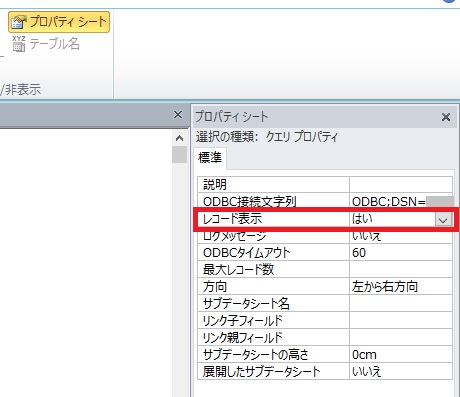The image size is (460, 397).
Task: Click the 最大レコード数 value field
Action: pyautogui.click(x=401, y=270)
